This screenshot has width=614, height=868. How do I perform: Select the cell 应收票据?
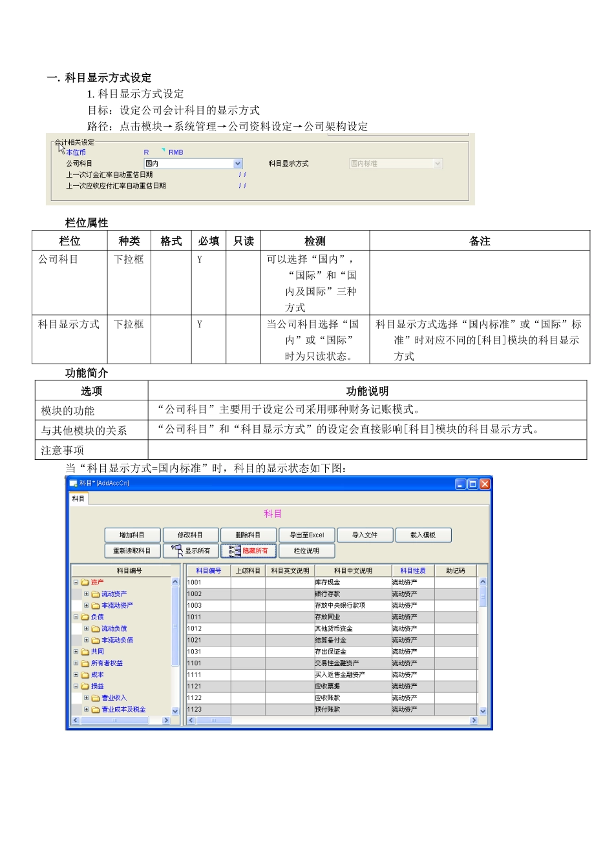353,687
